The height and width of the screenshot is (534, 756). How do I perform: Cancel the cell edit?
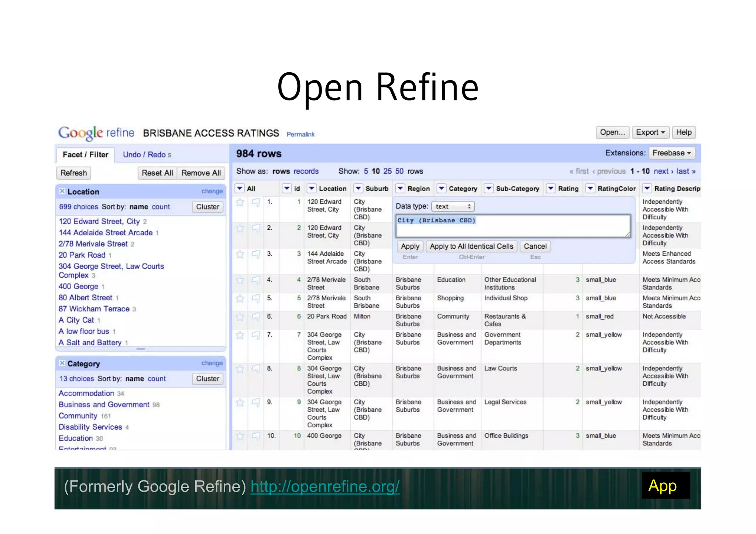(x=535, y=246)
